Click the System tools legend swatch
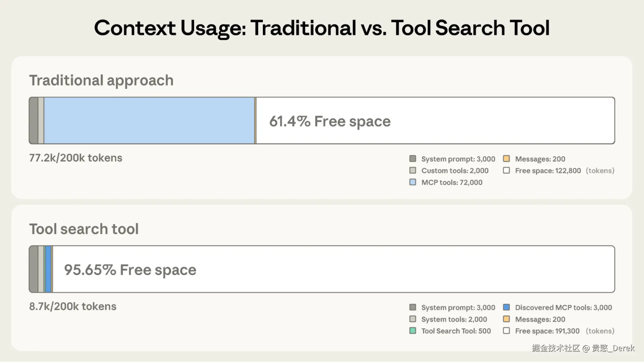Viewport: 644px width, 362px height. pos(413,319)
